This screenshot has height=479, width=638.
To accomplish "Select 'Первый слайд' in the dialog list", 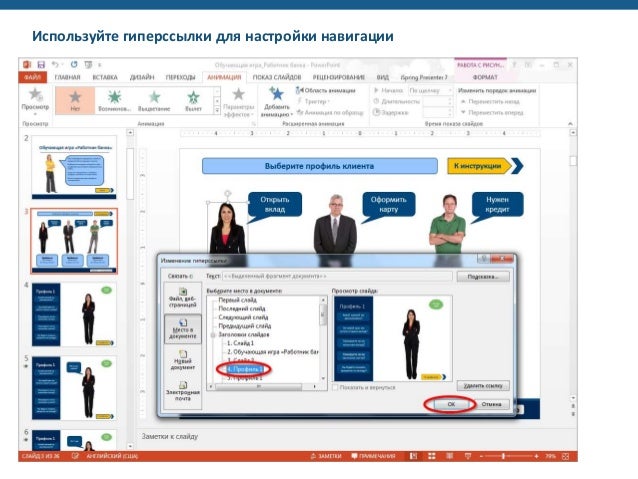I will tap(238, 300).
